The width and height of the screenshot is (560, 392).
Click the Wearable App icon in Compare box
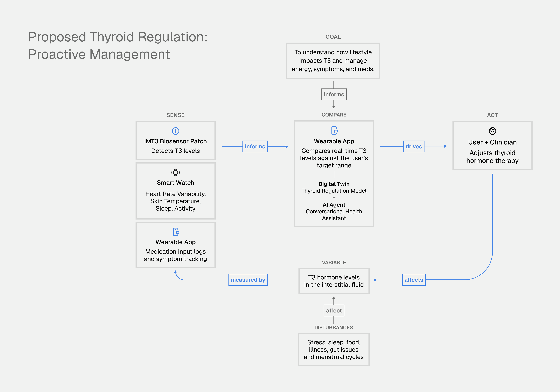[334, 130]
